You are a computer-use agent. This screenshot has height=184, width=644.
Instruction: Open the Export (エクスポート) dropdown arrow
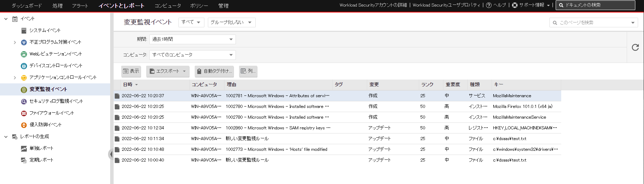pos(184,71)
